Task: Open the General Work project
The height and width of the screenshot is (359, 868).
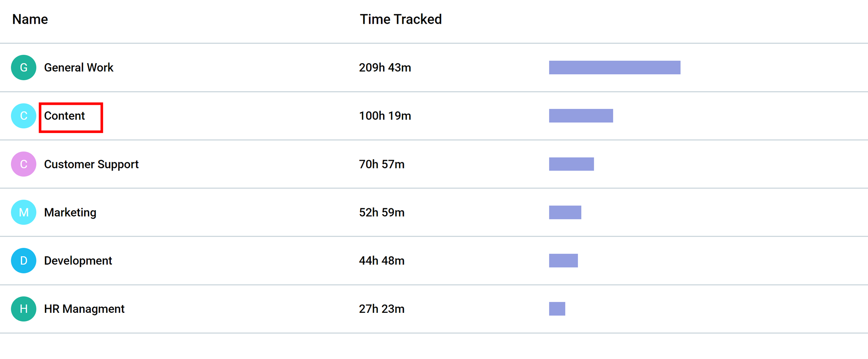Action: click(79, 67)
